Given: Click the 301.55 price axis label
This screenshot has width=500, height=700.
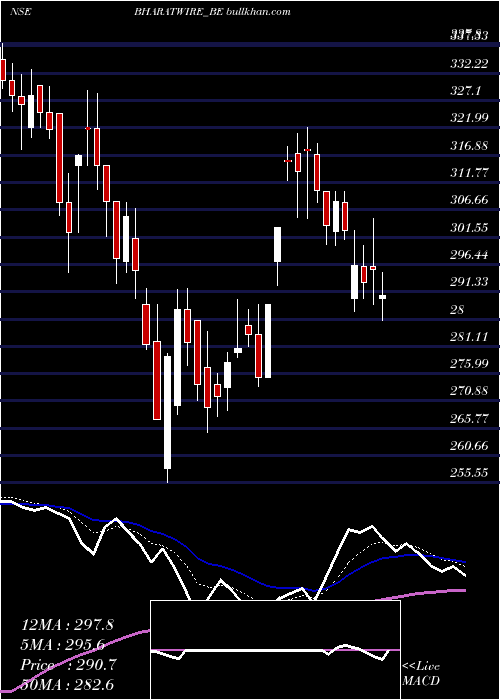Looking at the screenshot, I should tap(469, 228).
